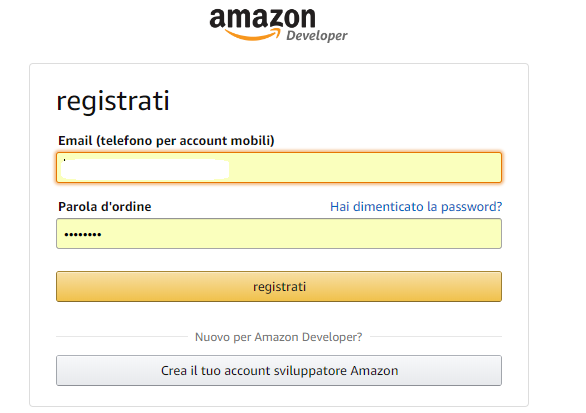
Task: Click the orange smile arrow in logo
Action: (252, 35)
